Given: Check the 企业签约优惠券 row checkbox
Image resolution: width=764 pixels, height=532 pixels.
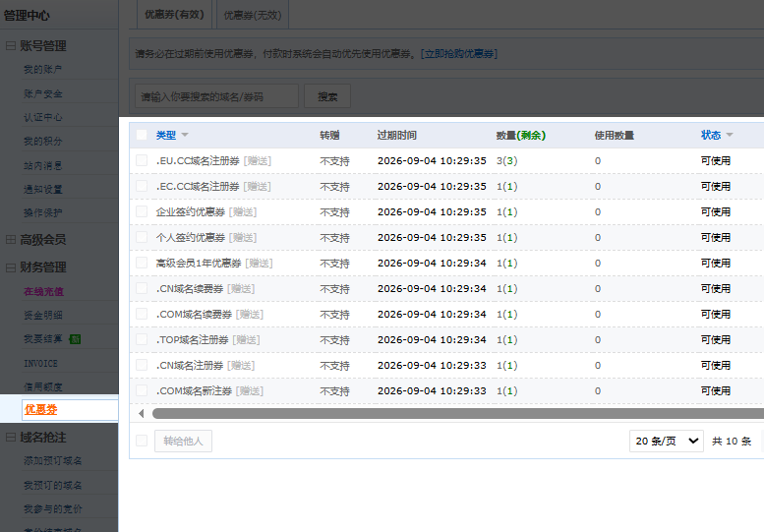Looking at the screenshot, I should click(x=142, y=211).
